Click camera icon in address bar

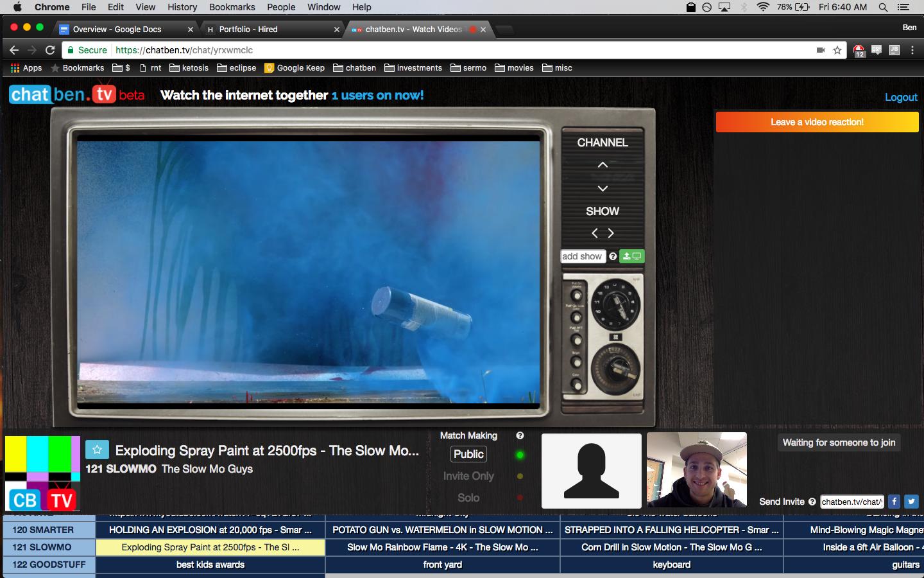[820, 50]
